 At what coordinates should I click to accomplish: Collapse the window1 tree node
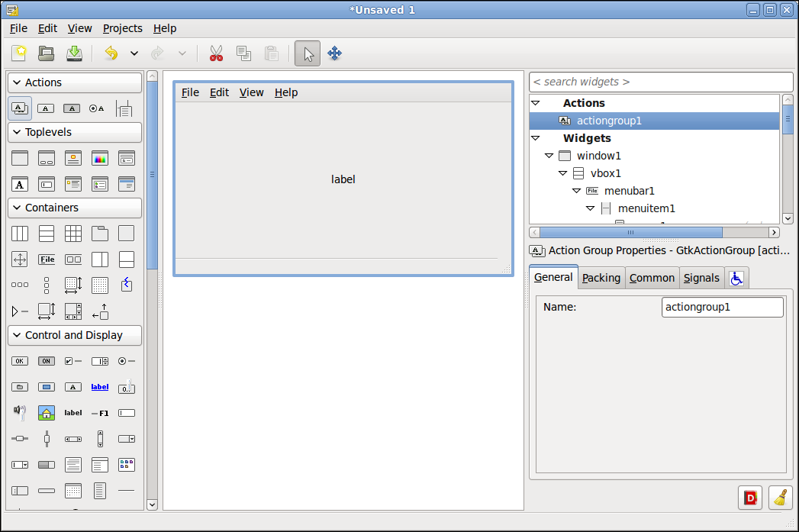[x=549, y=156]
